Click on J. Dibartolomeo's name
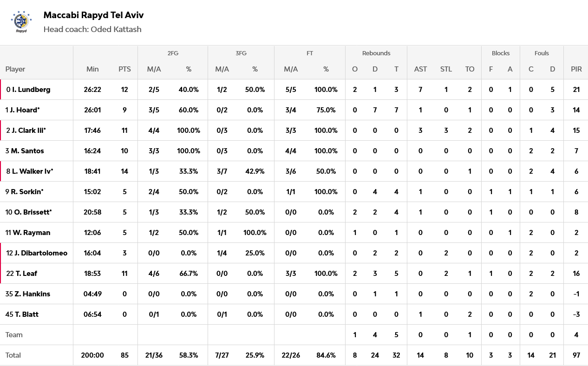Viewport: 588px width, 366px height. point(41,253)
